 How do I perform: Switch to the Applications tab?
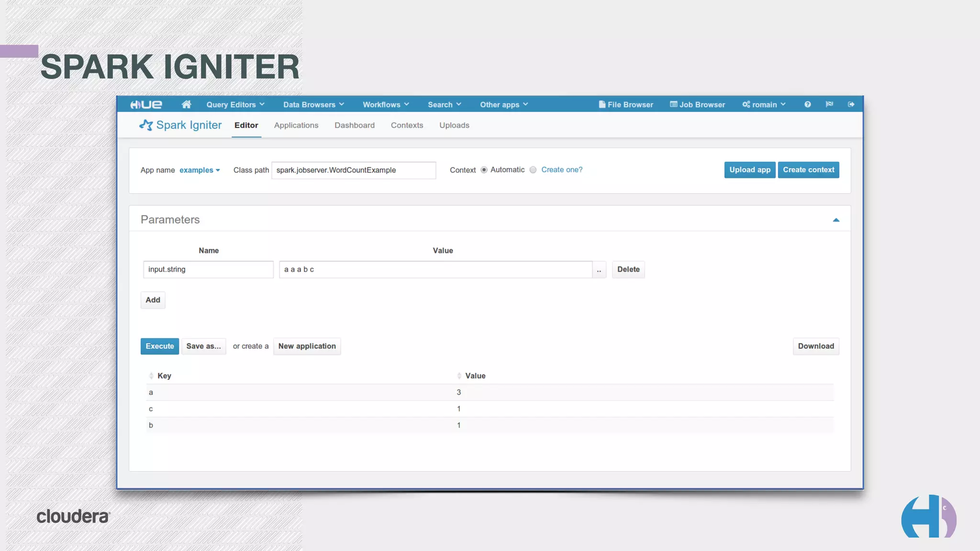click(x=296, y=125)
